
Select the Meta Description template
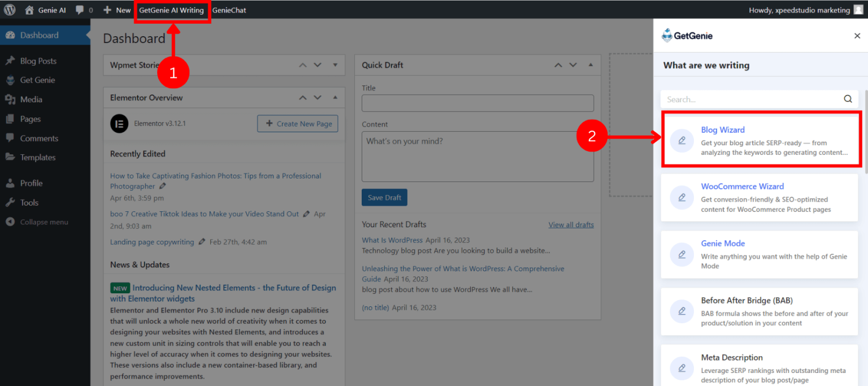click(759, 365)
